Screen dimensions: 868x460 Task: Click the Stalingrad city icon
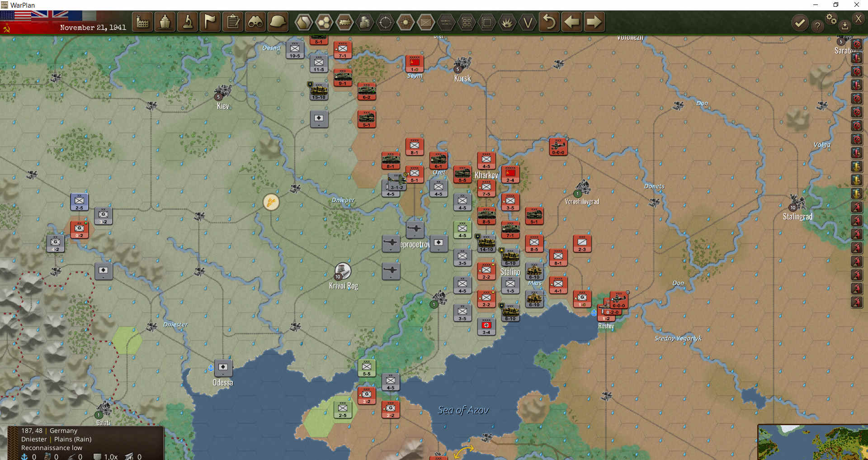797,203
